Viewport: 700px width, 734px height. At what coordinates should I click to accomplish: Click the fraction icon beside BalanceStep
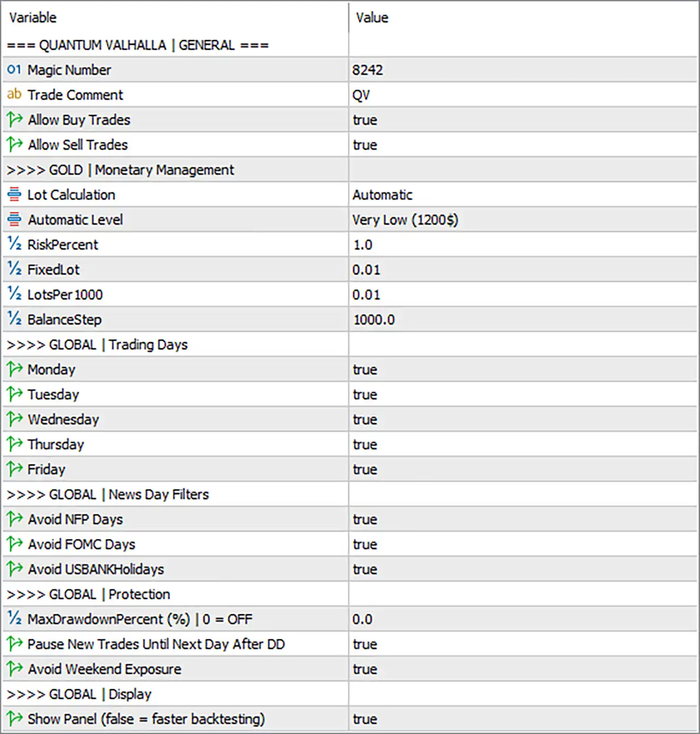click(14, 319)
